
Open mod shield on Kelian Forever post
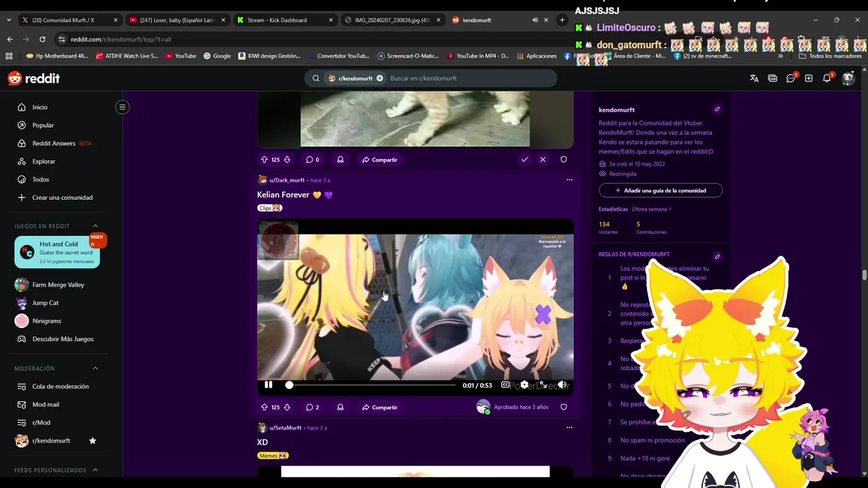tap(564, 407)
